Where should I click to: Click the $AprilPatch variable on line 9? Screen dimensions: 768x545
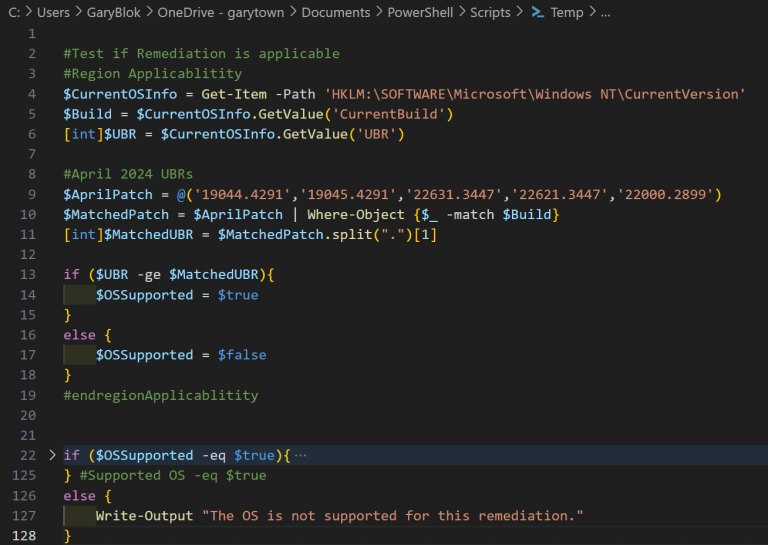point(108,194)
